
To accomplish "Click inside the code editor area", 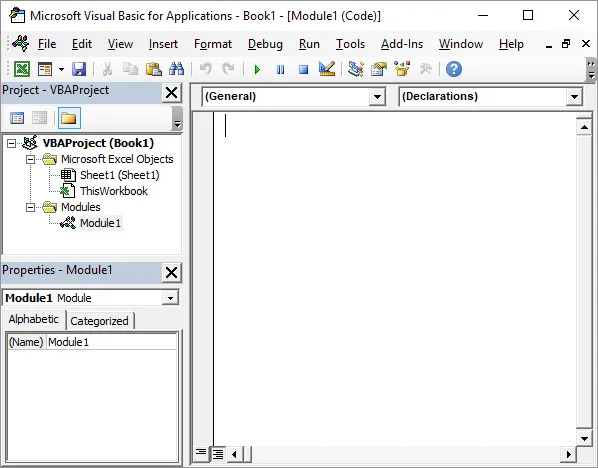I will tap(395, 278).
